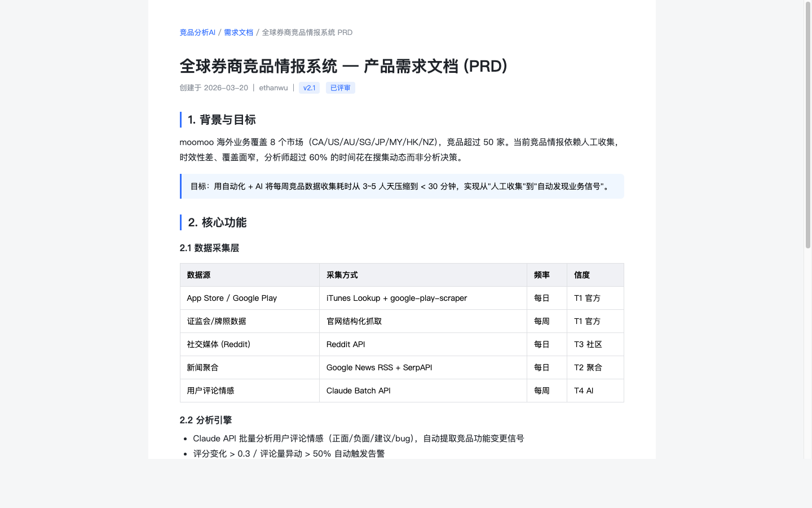Click the author name ethanwu
This screenshot has height=508, width=812.
coord(273,87)
